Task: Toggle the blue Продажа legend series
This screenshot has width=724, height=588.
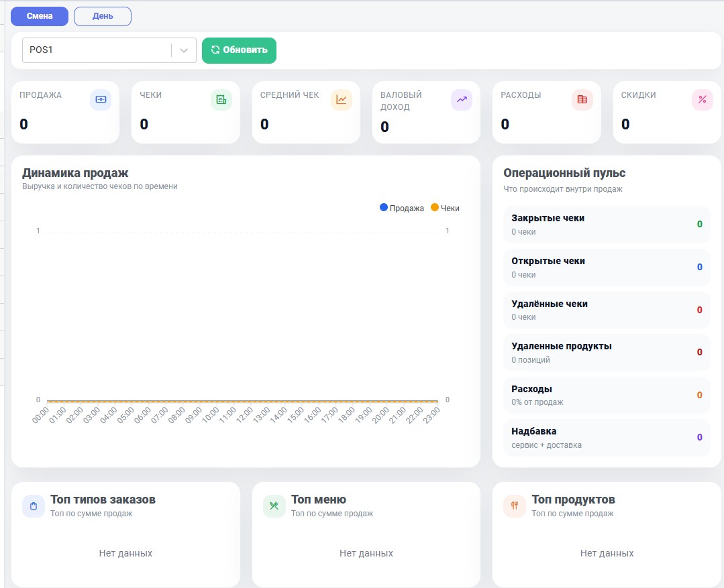Action: tap(402, 208)
